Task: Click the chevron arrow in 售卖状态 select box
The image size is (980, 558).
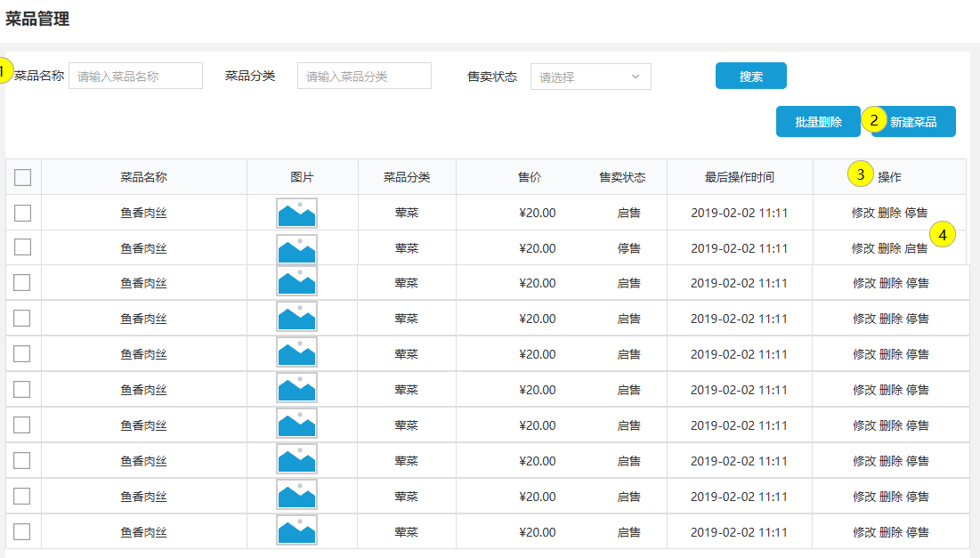Action: click(636, 77)
